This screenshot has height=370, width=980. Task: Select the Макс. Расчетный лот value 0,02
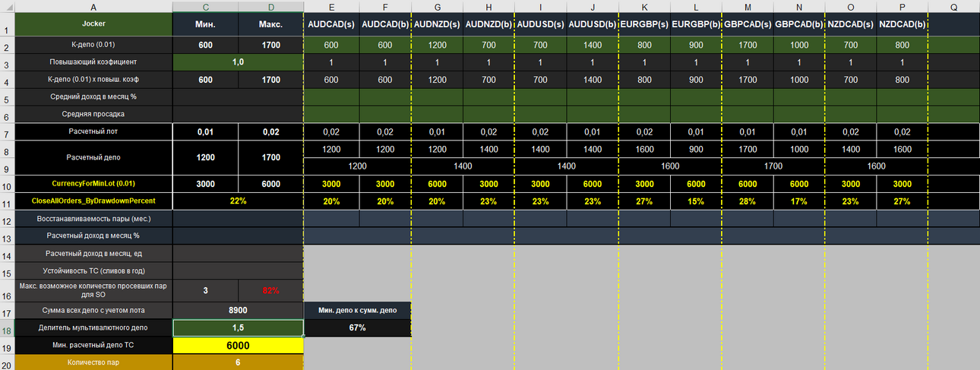click(270, 131)
